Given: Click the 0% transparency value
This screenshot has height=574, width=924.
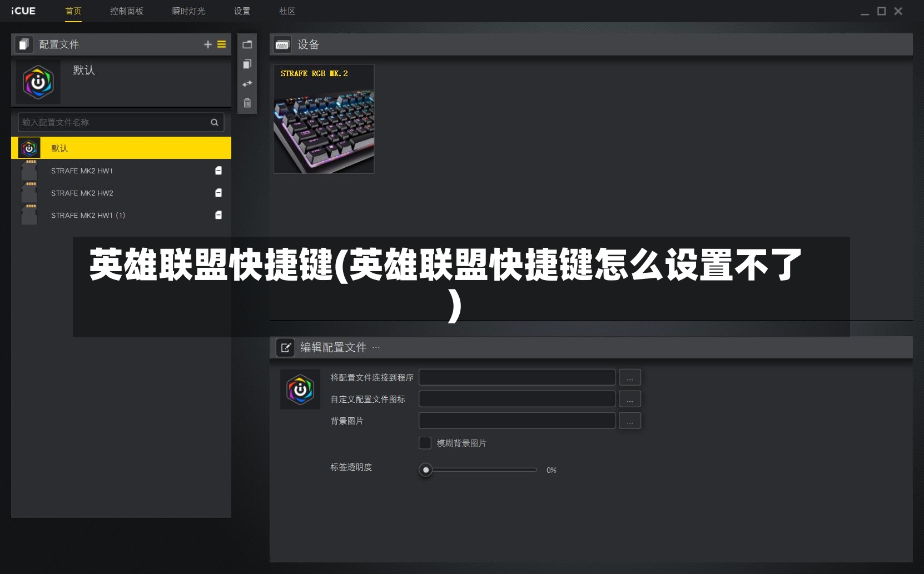Looking at the screenshot, I should pyautogui.click(x=552, y=470).
